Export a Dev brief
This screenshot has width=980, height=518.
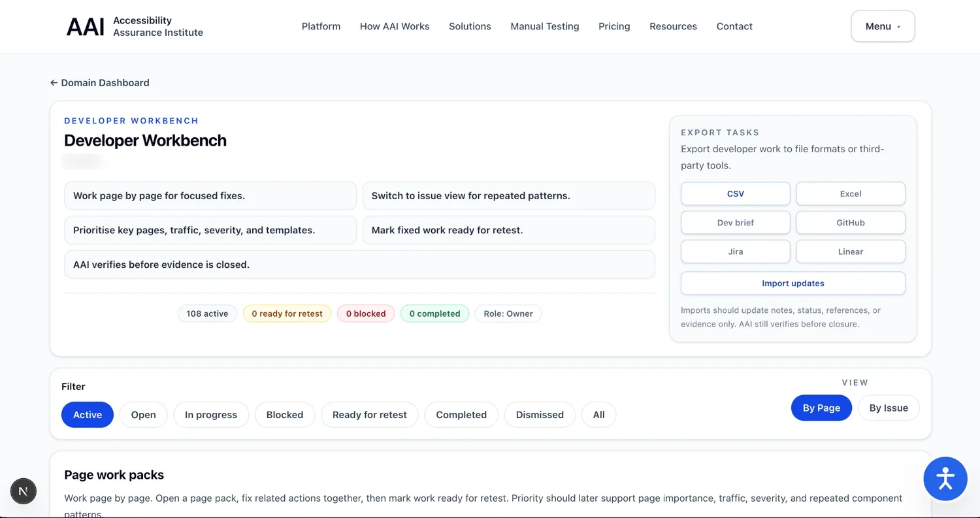click(x=736, y=222)
